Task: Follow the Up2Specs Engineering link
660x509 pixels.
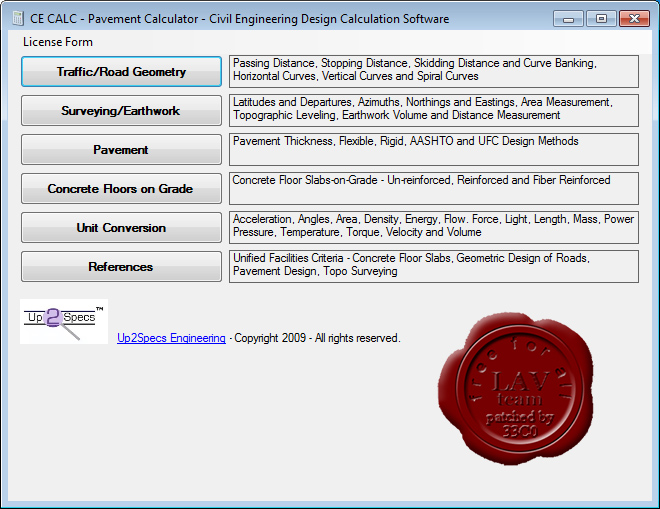Action: [x=171, y=338]
